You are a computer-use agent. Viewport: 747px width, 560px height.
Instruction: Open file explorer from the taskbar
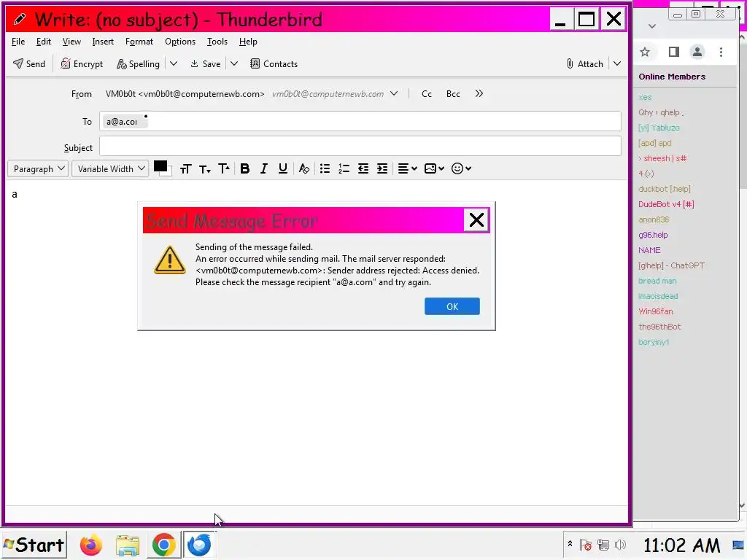[x=128, y=545]
